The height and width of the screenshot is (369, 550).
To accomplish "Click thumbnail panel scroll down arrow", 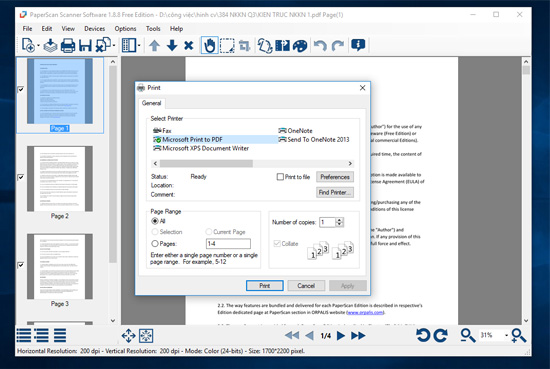I will click(x=113, y=320).
